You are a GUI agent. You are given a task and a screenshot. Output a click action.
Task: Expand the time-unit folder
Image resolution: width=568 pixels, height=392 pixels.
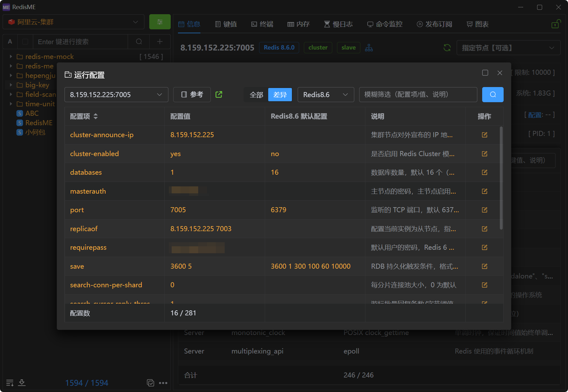coord(11,104)
